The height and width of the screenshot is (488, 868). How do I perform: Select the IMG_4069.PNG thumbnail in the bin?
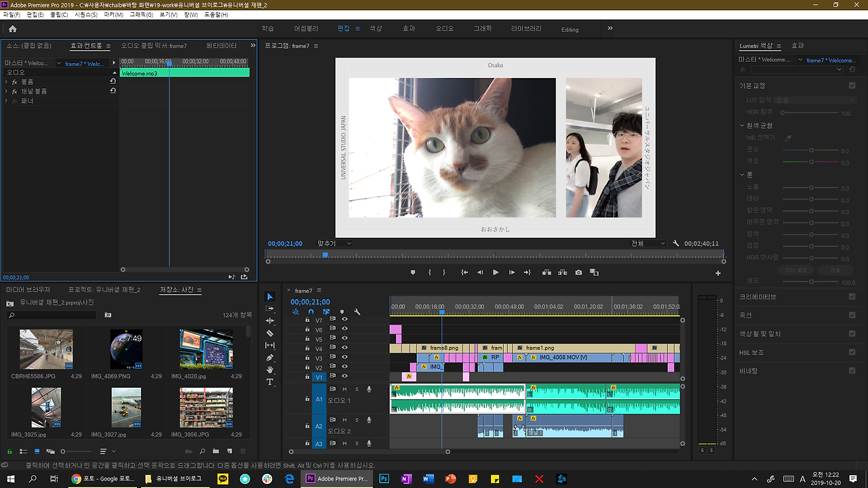(126, 350)
